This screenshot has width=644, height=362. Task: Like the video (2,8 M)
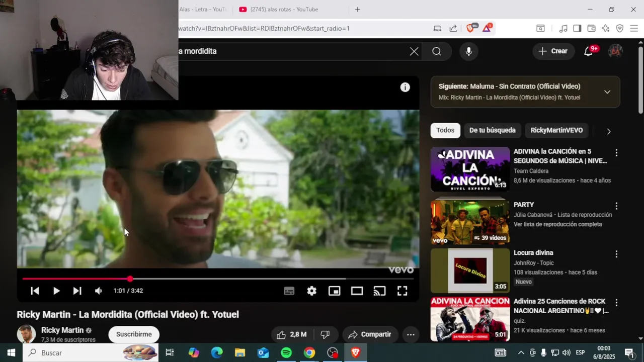292,334
